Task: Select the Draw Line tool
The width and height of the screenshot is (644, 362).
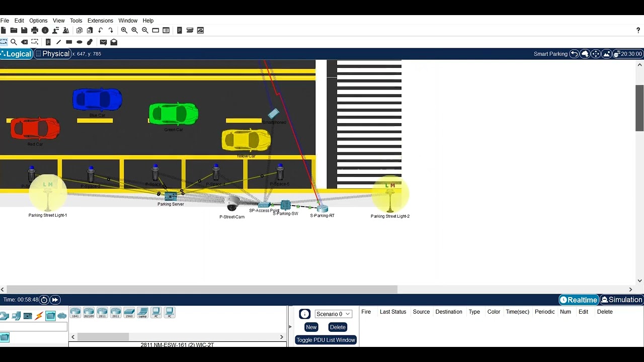Action: pos(58,42)
